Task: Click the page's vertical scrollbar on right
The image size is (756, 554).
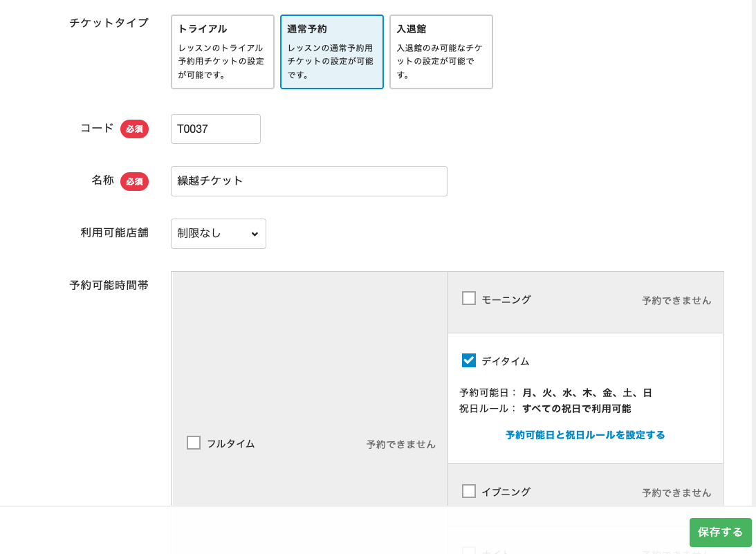Action: 753,207
